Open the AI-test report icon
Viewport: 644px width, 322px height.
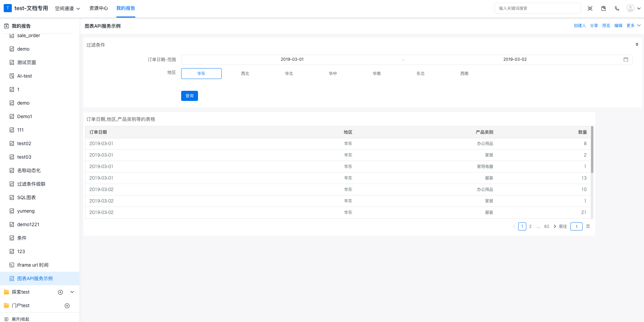[x=12, y=76]
